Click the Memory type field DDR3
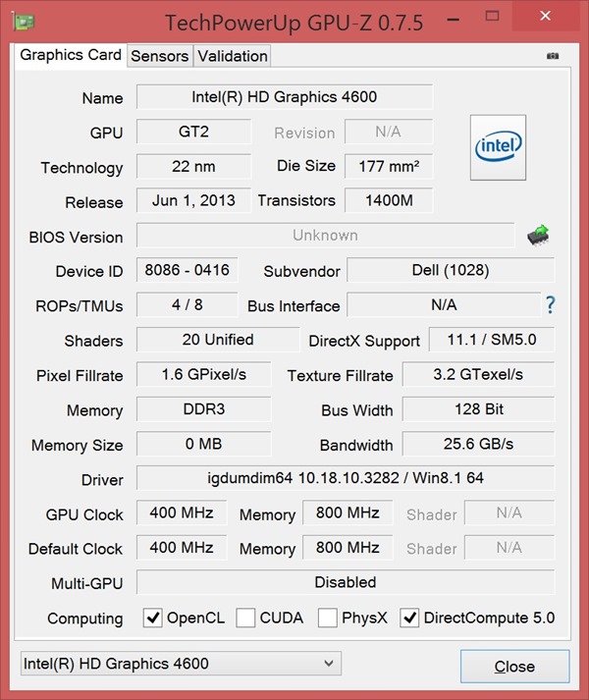 click(203, 409)
